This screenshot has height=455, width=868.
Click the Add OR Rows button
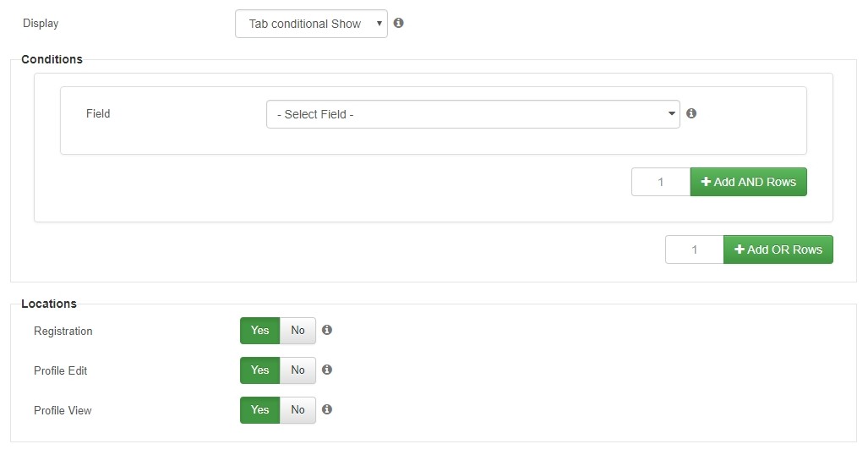pos(778,249)
